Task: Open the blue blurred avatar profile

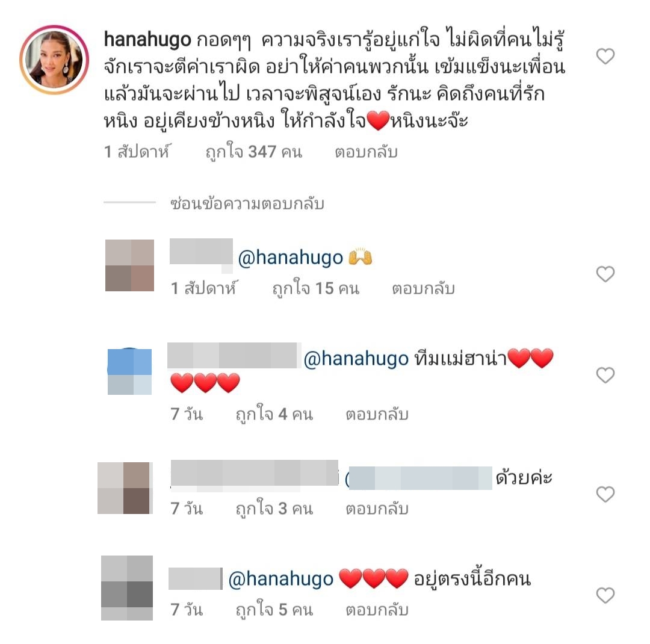Action: point(129,371)
